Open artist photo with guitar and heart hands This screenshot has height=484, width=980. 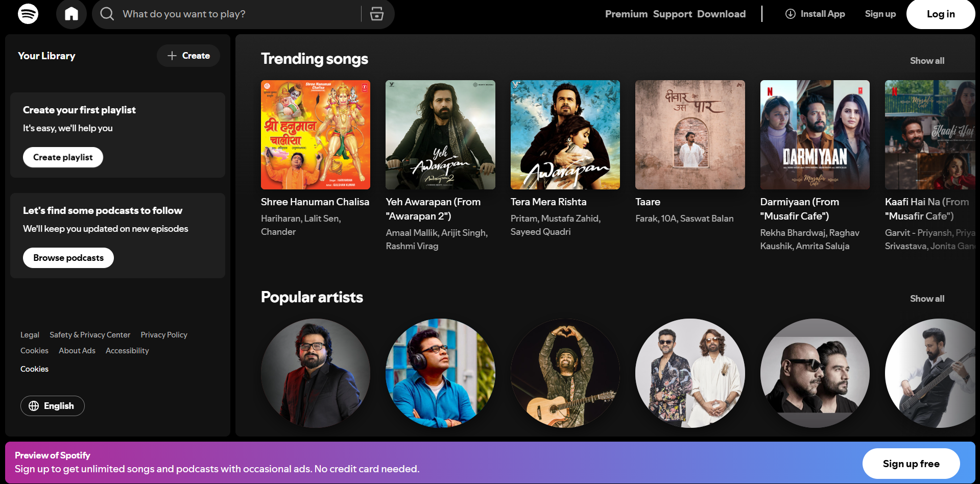point(565,373)
